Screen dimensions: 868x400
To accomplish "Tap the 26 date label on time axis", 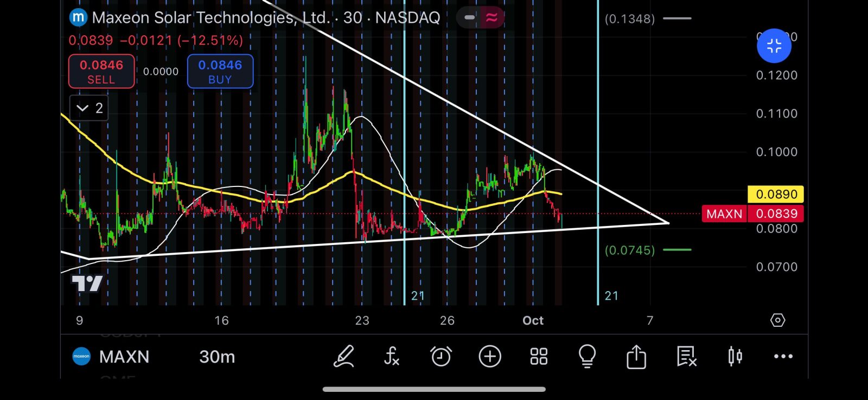I will (x=447, y=320).
